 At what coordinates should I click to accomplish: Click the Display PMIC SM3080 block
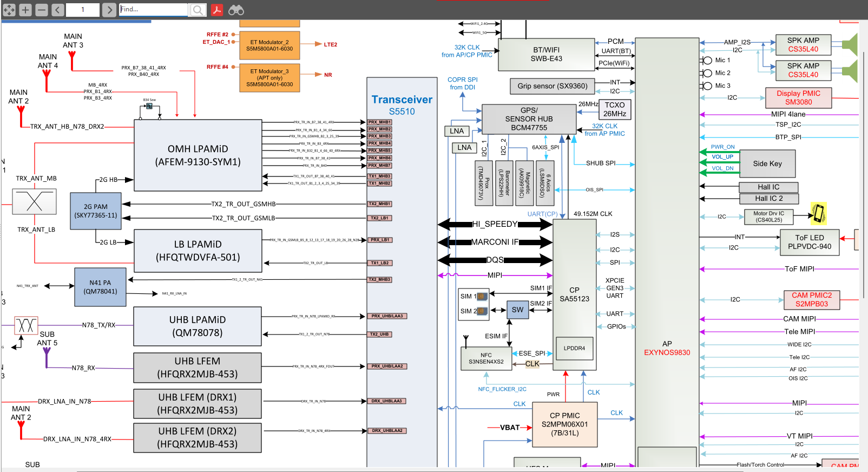click(x=799, y=97)
